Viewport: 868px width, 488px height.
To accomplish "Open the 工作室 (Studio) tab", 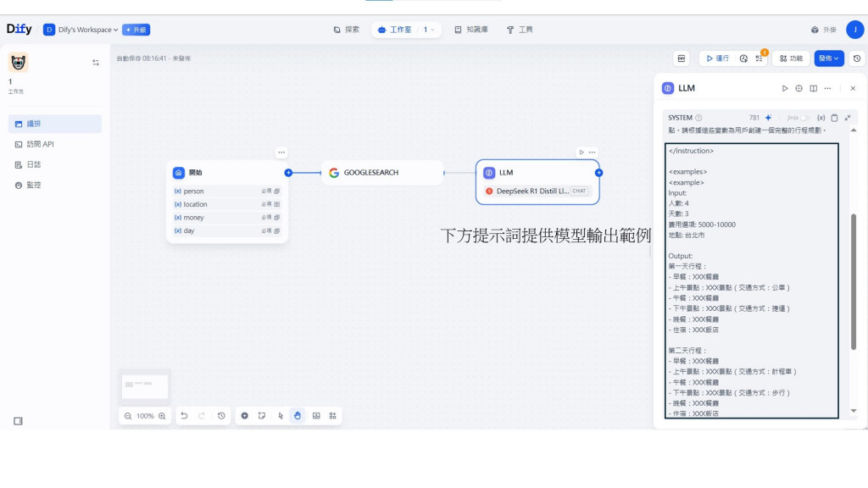I will click(x=395, y=30).
